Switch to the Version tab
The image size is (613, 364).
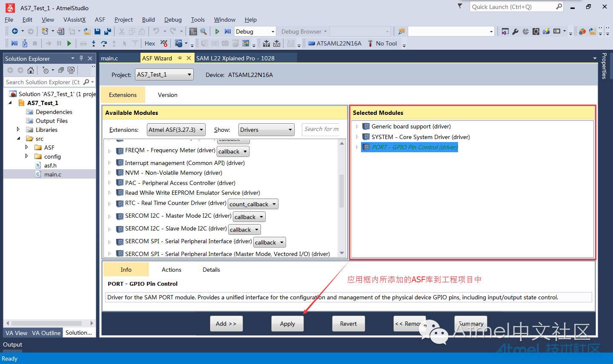168,95
